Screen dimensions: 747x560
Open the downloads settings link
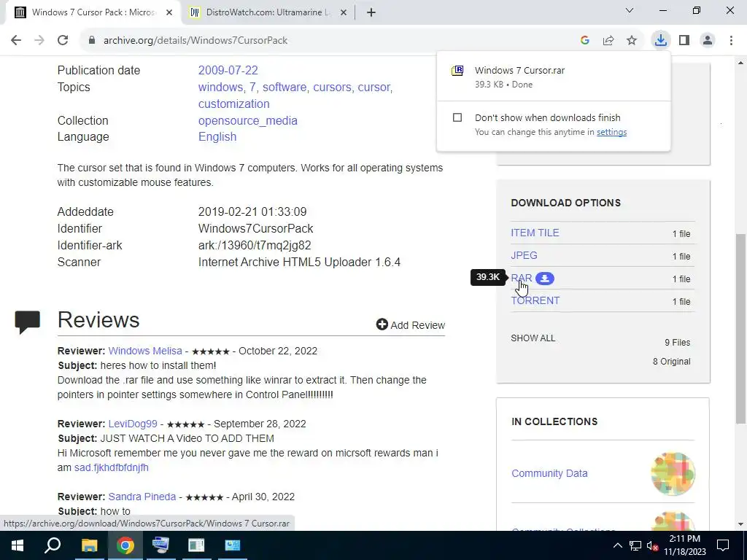[611, 132]
